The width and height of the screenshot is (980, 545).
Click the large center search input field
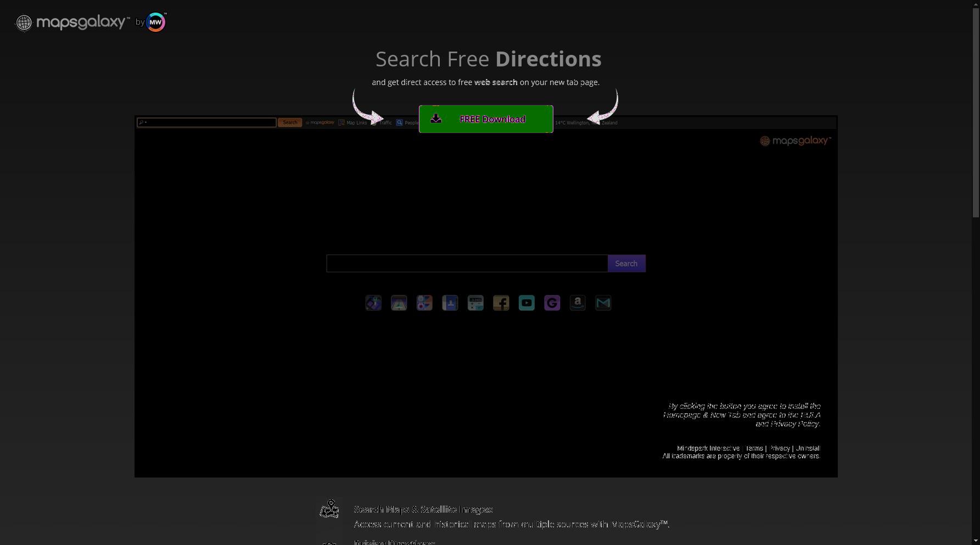tap(467, 263)
